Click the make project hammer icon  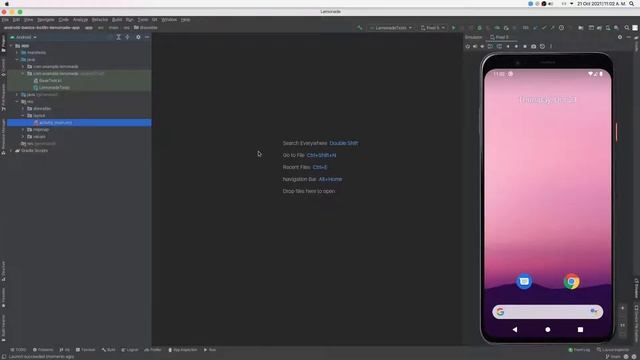tap(360, 28)
